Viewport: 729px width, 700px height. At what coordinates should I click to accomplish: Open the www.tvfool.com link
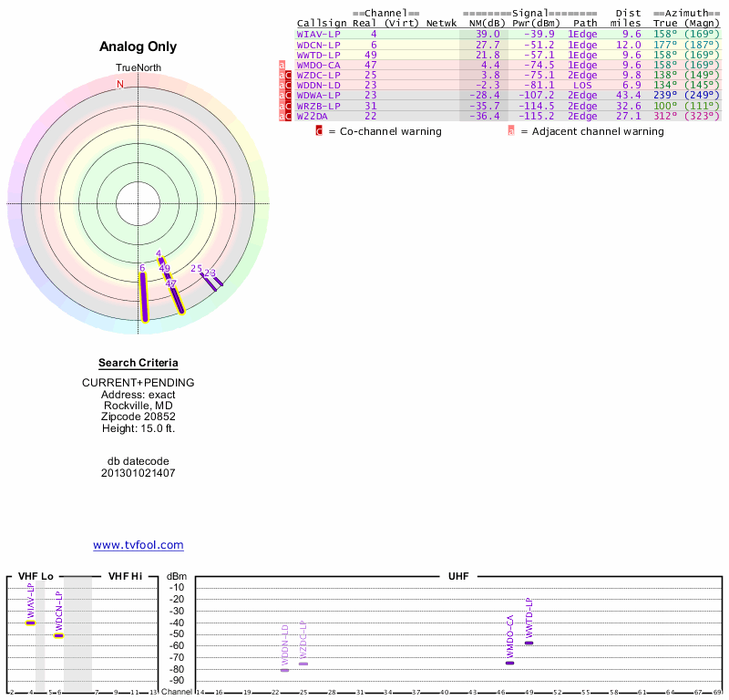(x=139, y=545)
